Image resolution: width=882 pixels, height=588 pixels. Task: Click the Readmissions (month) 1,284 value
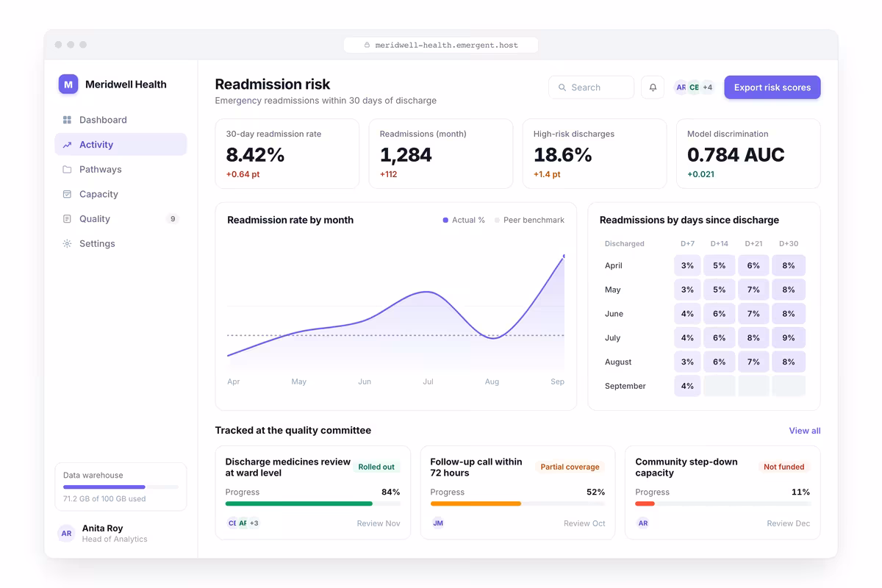[406, 155]
